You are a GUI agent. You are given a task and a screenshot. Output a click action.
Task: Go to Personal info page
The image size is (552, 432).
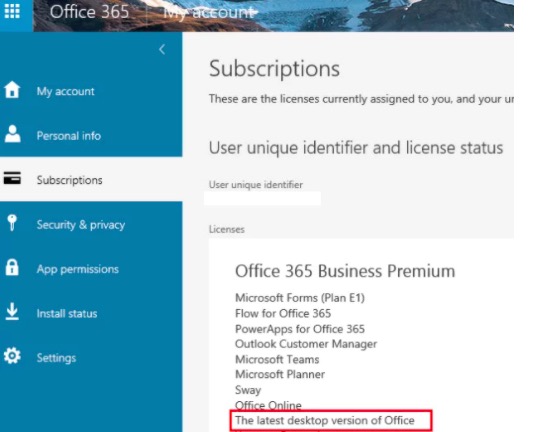69,136
